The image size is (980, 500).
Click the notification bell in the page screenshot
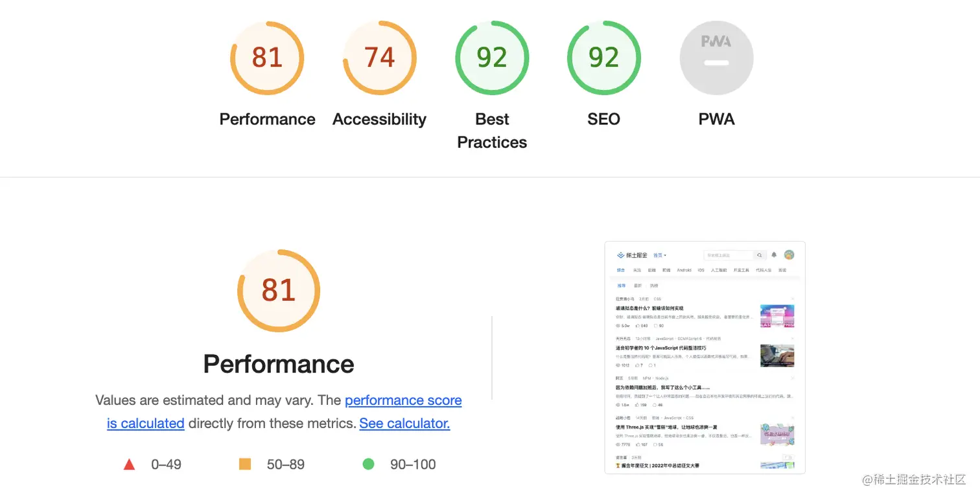[774, 255]
